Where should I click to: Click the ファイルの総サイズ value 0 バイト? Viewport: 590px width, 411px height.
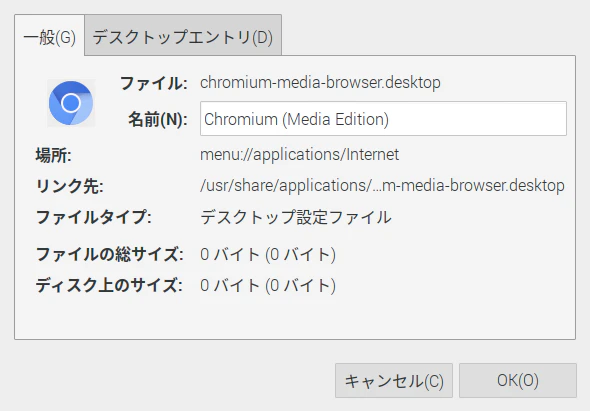(x=268, y=254)
